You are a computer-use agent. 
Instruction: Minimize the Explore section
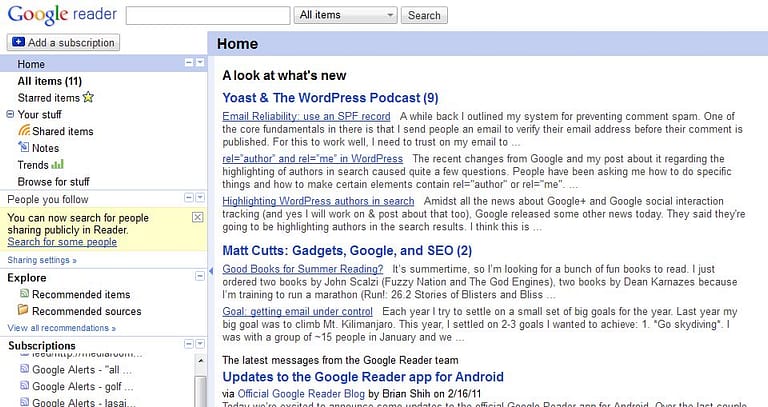tap(200, 276)
